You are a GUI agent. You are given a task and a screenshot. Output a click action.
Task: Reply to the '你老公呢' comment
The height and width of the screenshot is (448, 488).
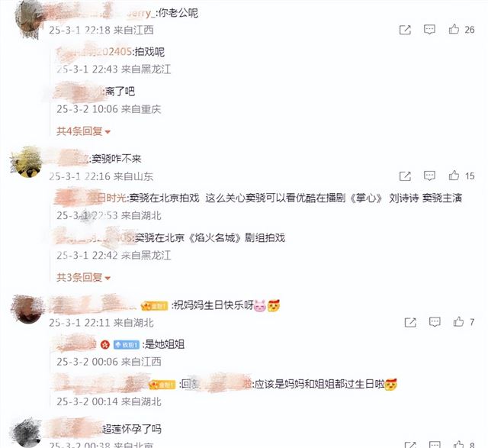click(x=429, y=30)
